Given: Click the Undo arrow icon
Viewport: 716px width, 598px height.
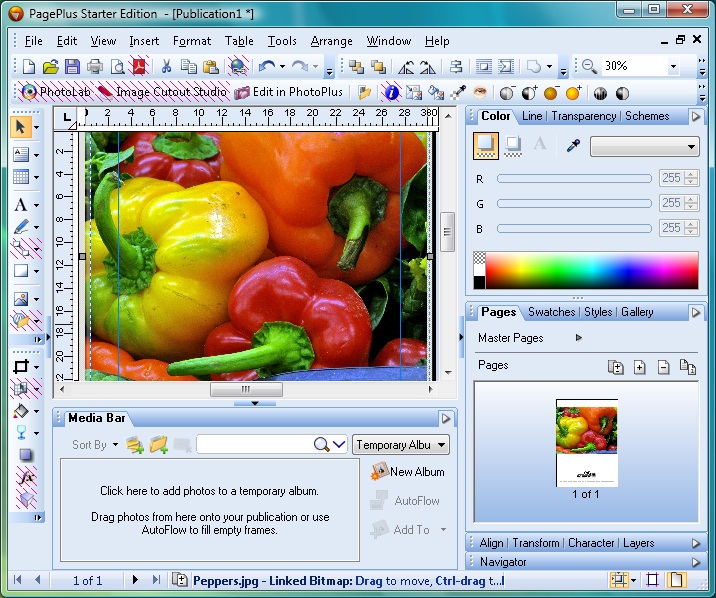Looking at the screenshot, I should pyautogui.click(x=267, y=67).
